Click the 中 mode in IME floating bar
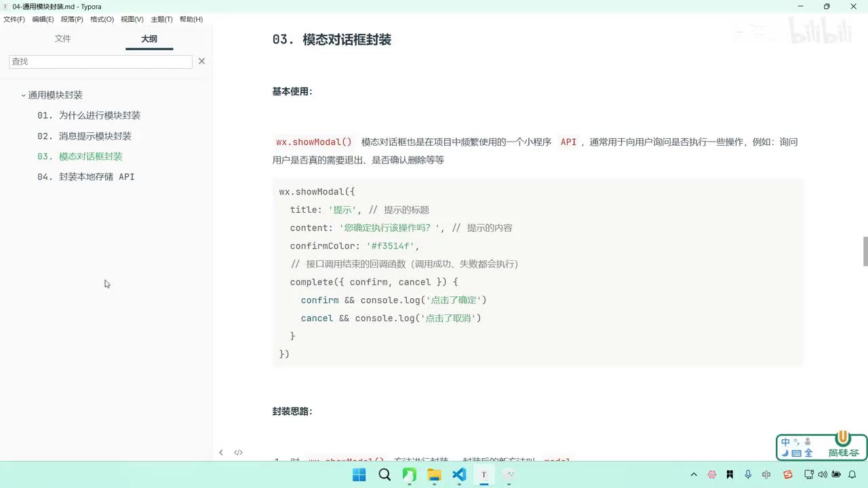 coord(786,443)
